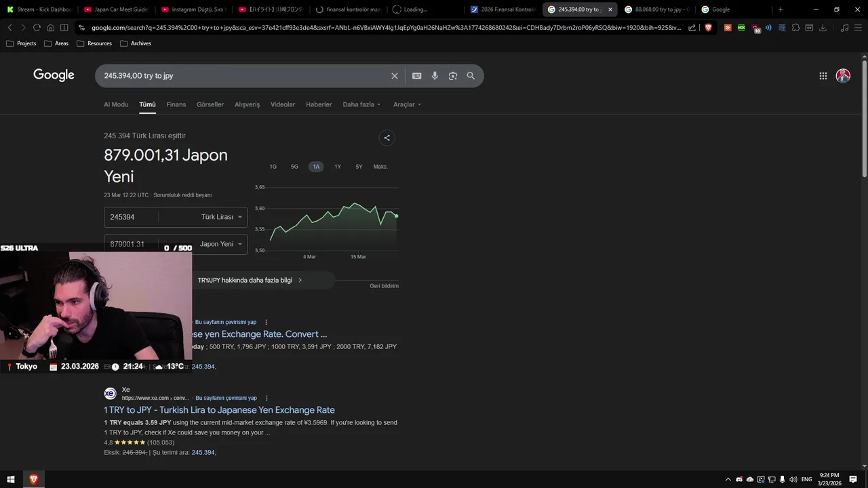Switch to Alışveriş search tab

[x=247, y=104]
